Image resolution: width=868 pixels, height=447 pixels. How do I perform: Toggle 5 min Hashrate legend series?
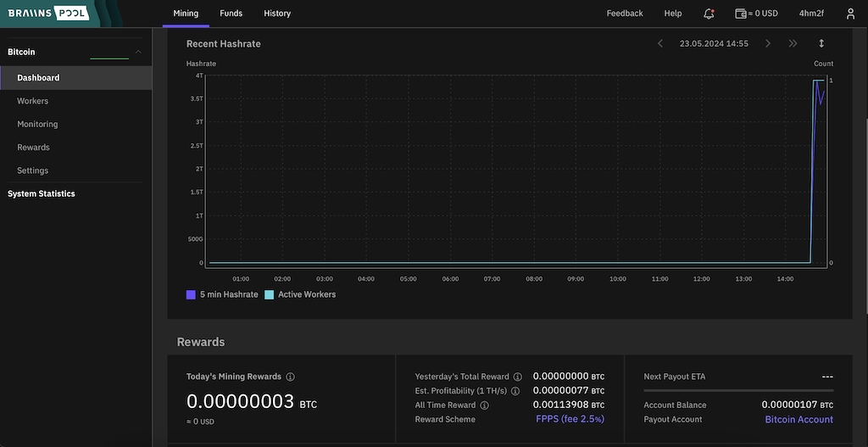click(222, 294)
